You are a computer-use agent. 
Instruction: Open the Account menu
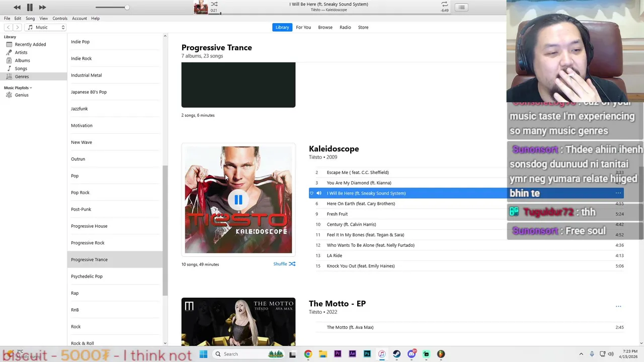tap(79, 18)
